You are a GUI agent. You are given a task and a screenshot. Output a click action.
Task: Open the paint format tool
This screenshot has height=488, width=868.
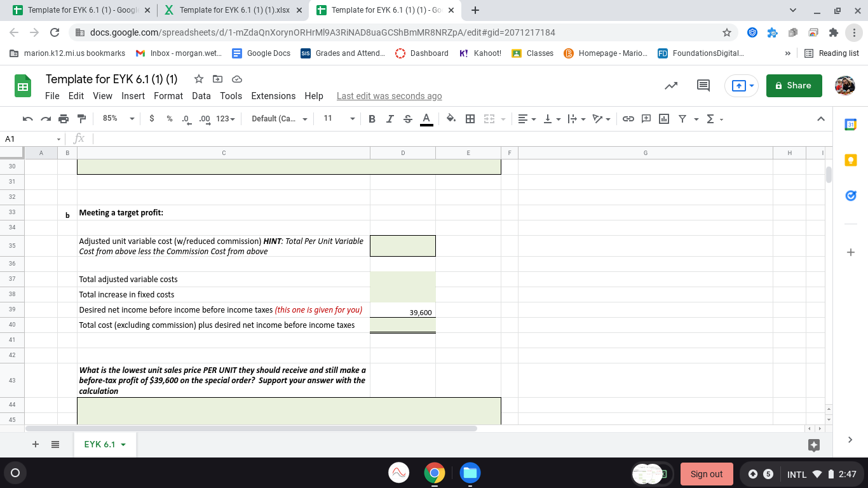81,119
